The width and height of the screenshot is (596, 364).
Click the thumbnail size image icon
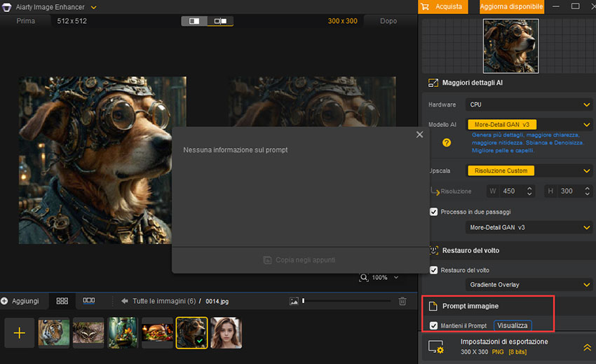click(294, 302)
